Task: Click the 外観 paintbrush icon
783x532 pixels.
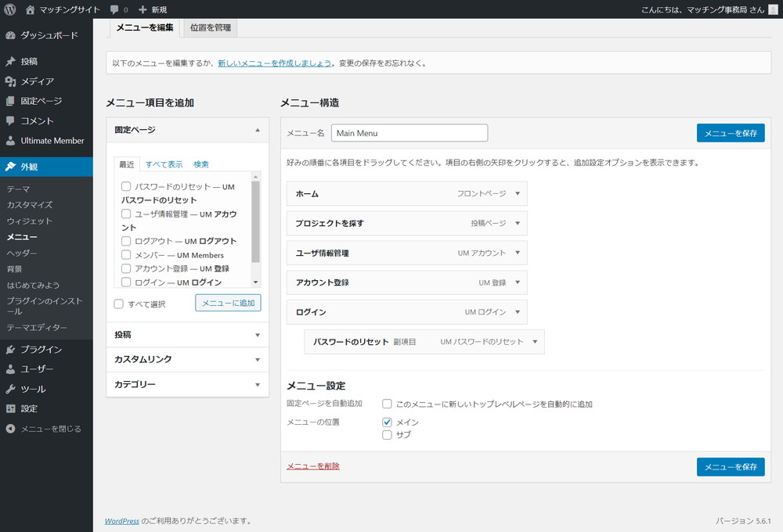Action: pos(10,167)
